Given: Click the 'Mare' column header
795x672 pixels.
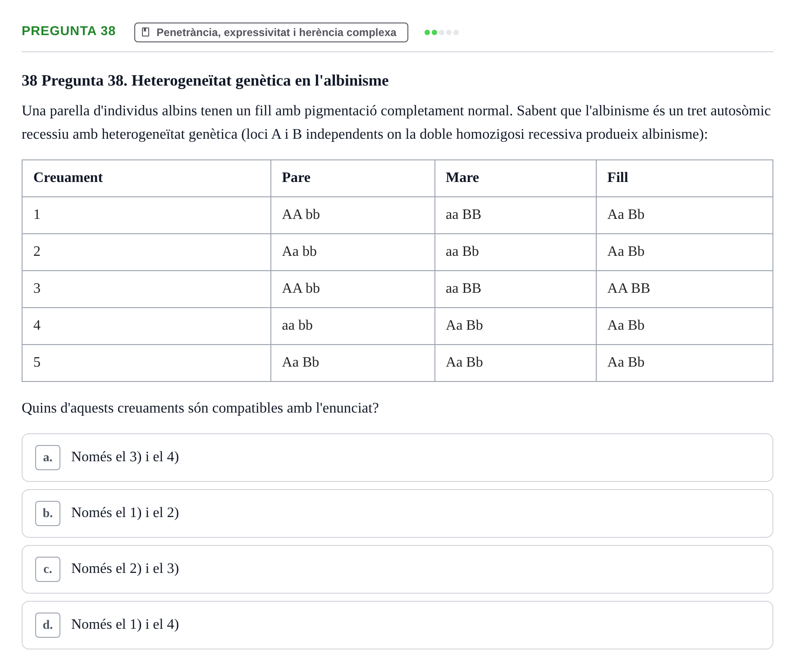Looking at the screenshot, I should (x=516, y=178).
